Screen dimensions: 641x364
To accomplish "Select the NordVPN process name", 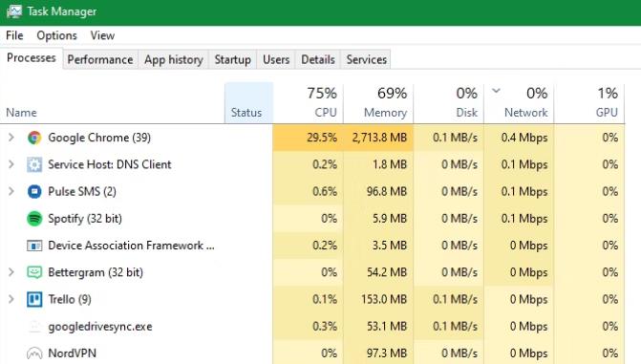I will click(x=72, y=353).
